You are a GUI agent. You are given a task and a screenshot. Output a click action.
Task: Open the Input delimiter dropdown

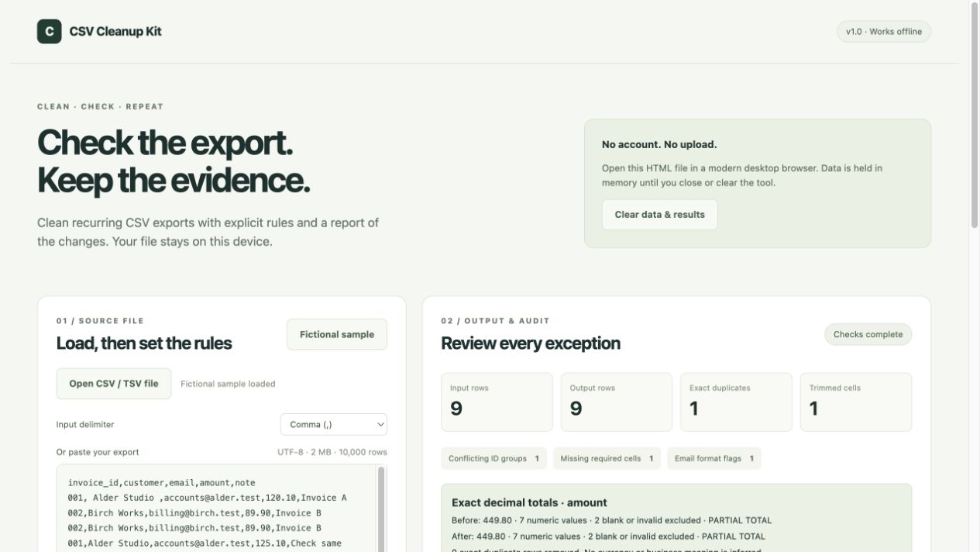[x=334, y=424]
